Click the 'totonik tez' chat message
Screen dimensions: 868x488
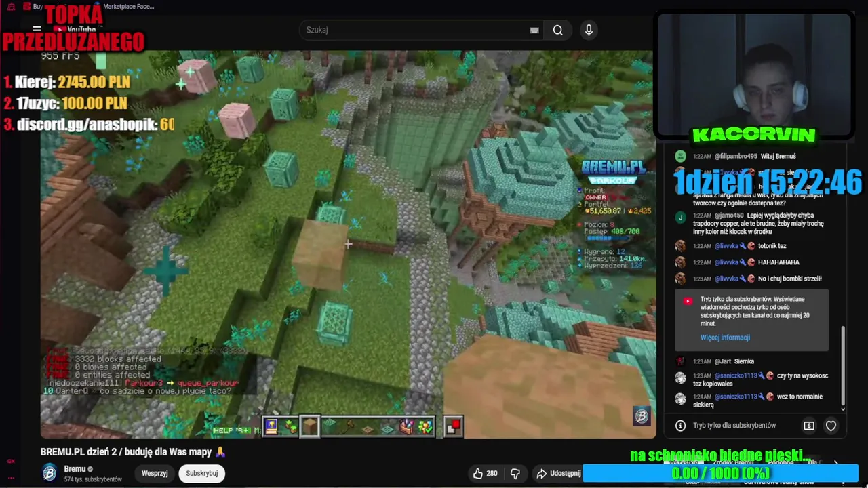coord(772,246)
